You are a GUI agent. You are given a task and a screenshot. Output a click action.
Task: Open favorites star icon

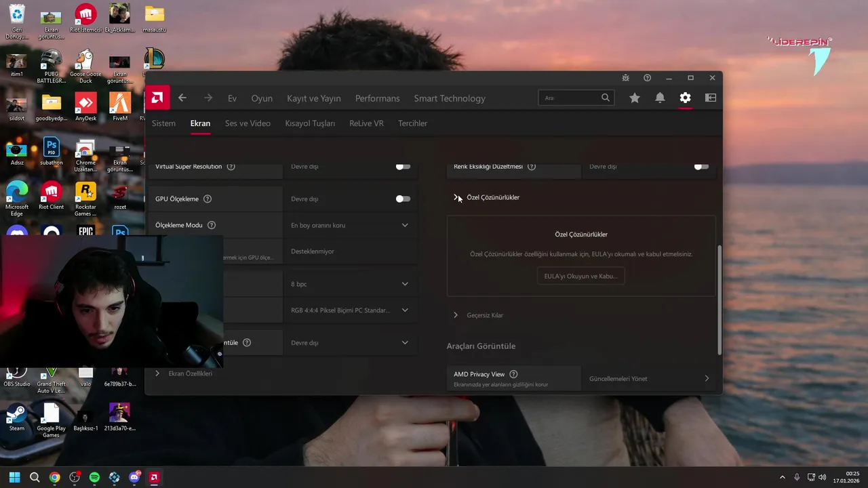coord(635,98)
